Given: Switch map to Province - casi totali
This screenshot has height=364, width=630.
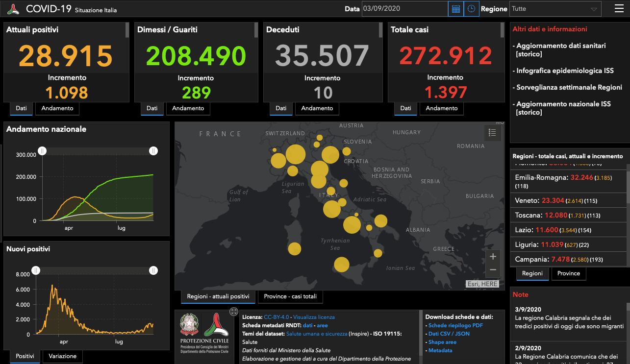Looking at the screenshot, I should pos(290,296).
